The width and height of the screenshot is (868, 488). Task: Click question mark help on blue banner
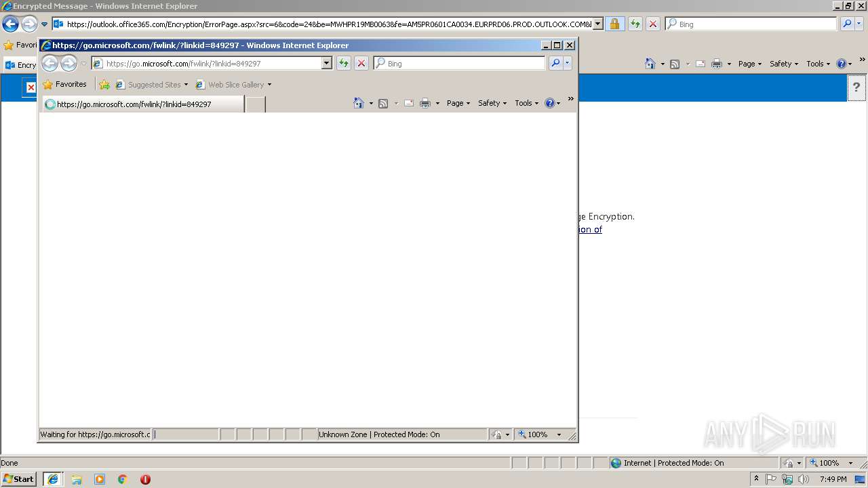[x=856, y=87]
